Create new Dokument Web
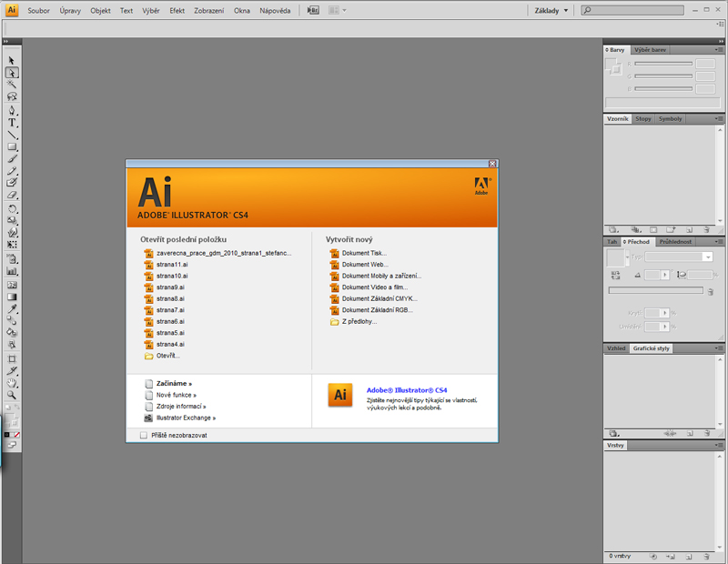Viewport: 728px width, 564px height. (362, 264)
